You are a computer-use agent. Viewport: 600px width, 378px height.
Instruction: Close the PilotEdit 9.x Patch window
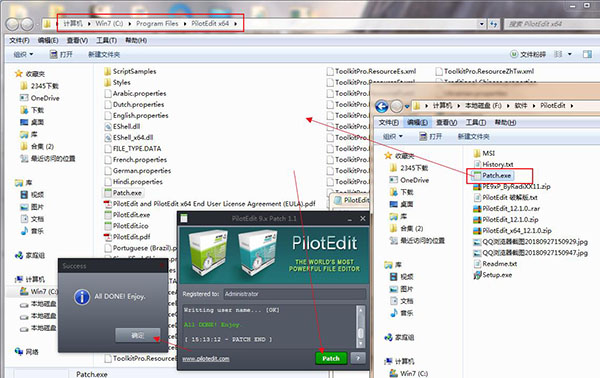[363, 218]
